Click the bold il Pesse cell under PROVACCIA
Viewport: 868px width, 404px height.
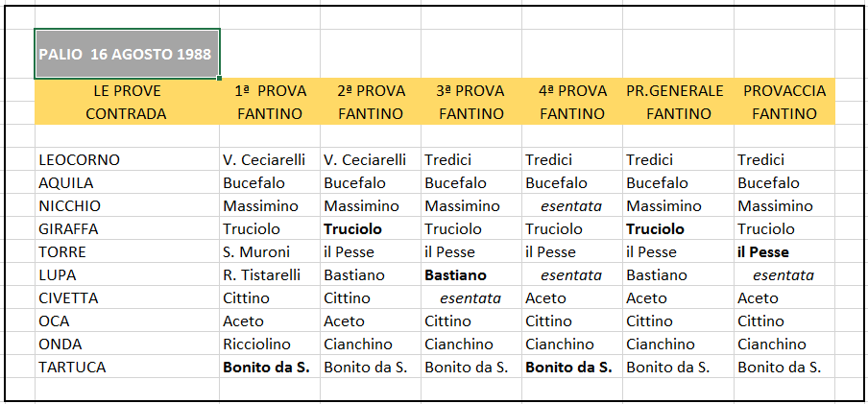coord(784,252)
